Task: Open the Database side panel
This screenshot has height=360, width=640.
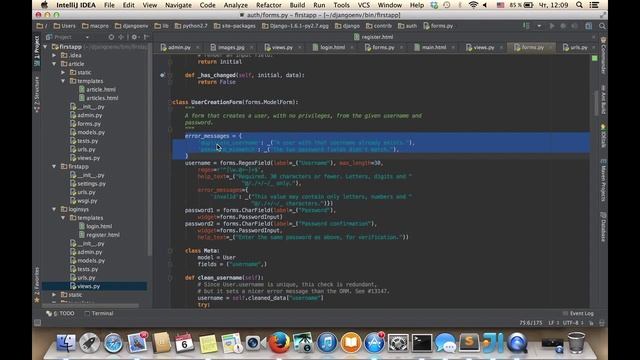Action: (603, 227)
